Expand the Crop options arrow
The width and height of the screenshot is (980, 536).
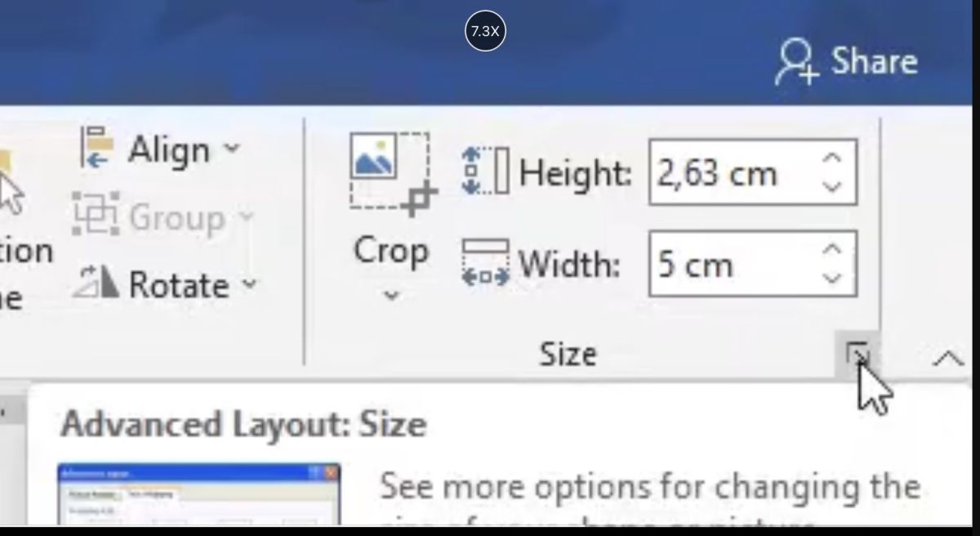click(x=392, y=295)
